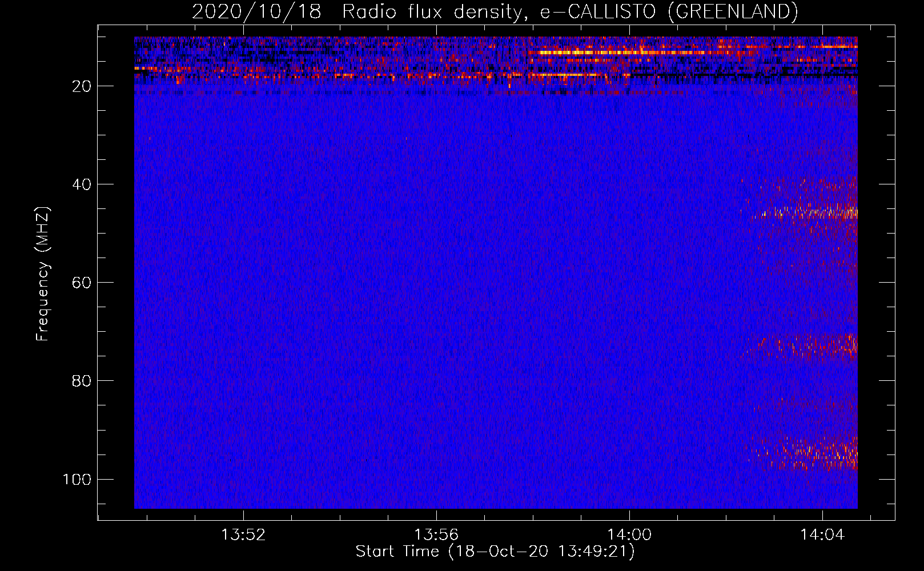Click the 14:04 time tick label
This screenshot has width=924, height=571.
click(x=822, y=535)
